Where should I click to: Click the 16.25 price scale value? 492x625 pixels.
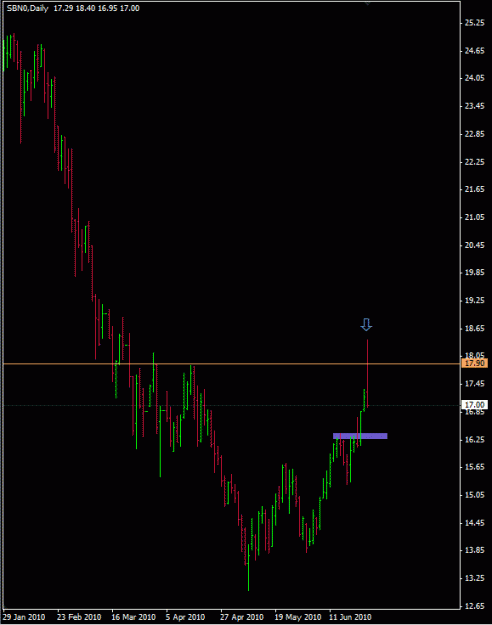(474, 439)
